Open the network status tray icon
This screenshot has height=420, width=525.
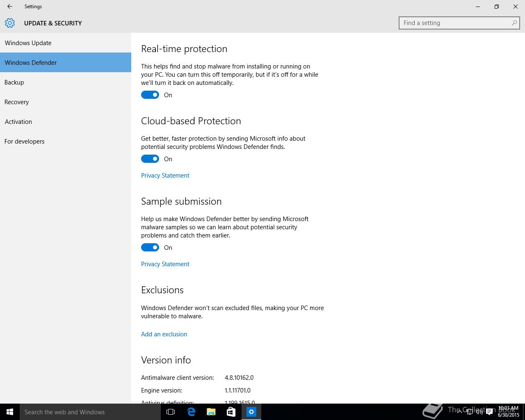point(470,412)
